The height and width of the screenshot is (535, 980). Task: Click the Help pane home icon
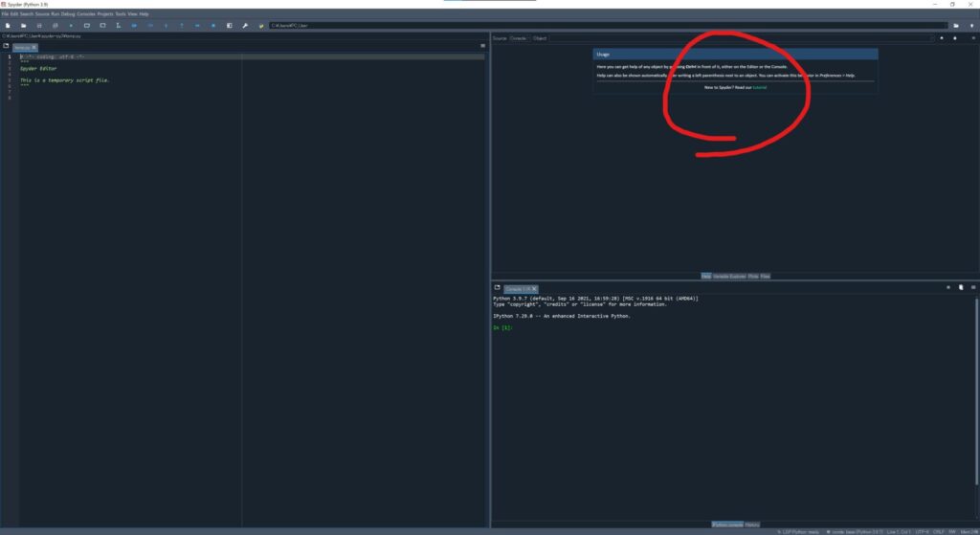tap(942, 38)
